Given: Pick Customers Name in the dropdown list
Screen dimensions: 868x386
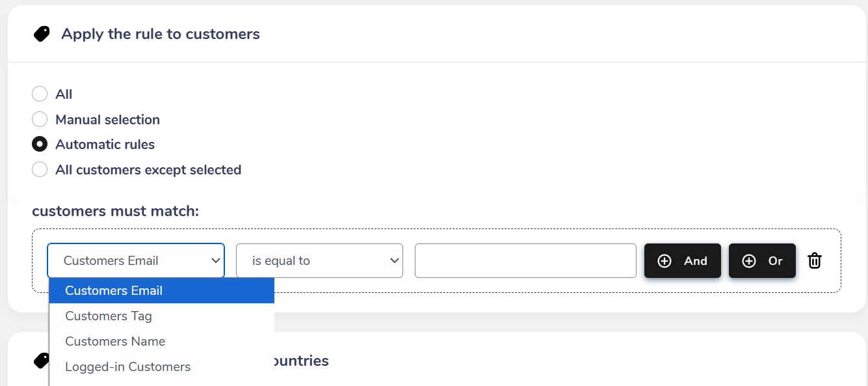Looking at the screenshot, I should 115,342.
